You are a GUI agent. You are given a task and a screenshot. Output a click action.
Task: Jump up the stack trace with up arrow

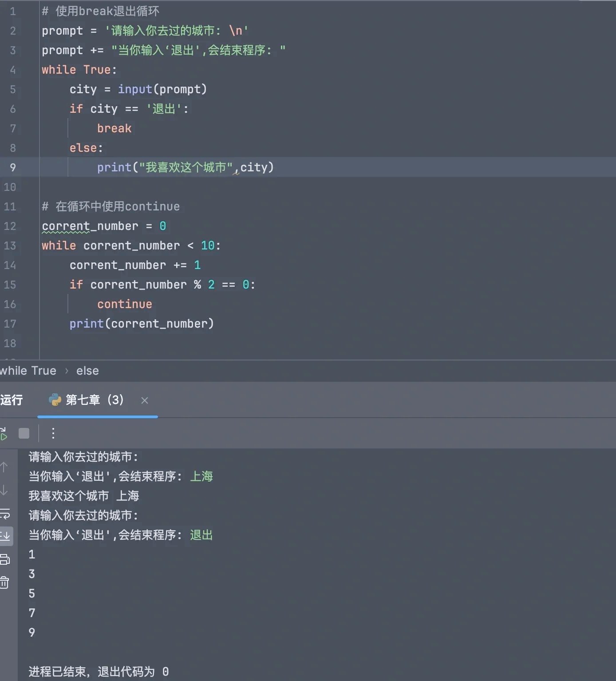[4, 467]
